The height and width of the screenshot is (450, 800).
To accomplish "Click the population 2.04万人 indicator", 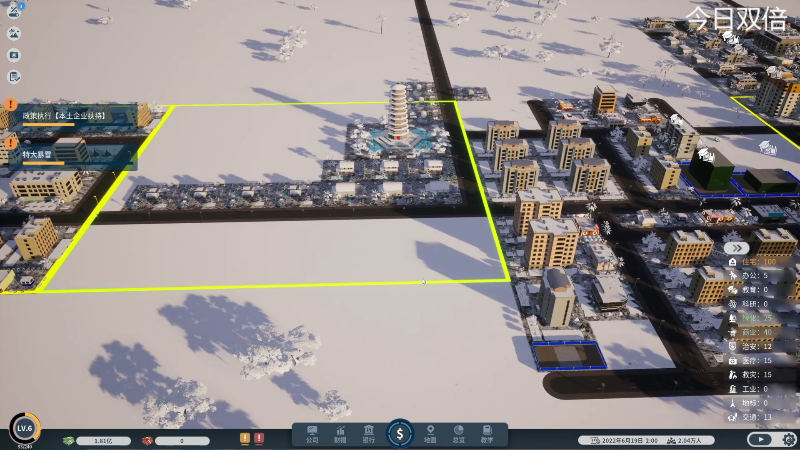I will point(685,440).
